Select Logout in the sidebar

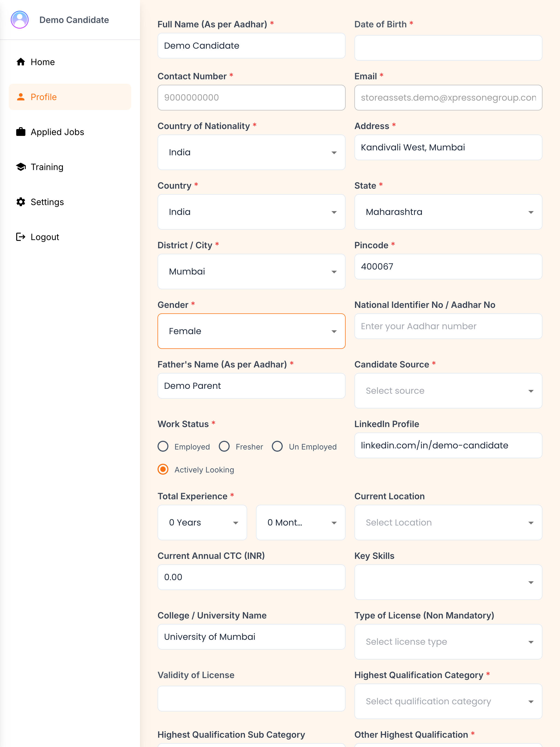click(70, 237)
